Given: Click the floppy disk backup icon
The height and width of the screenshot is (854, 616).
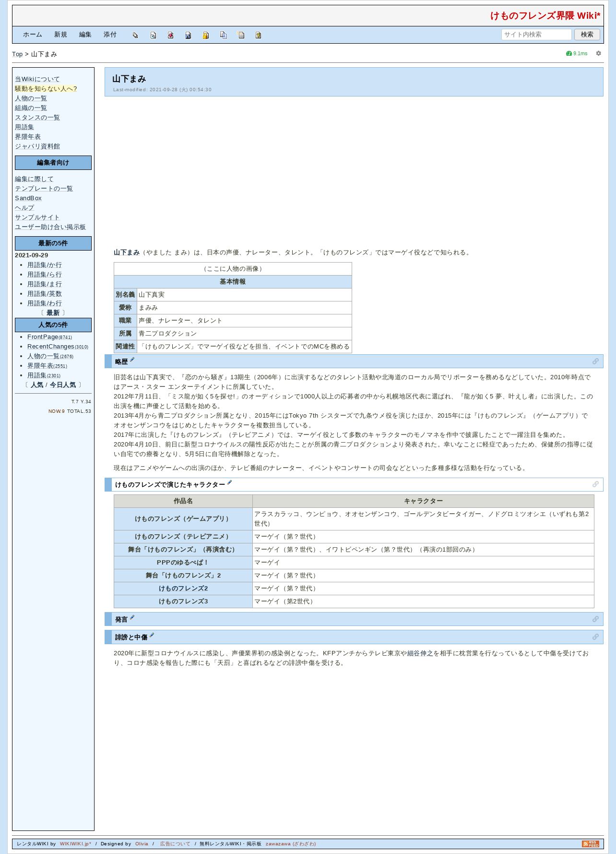Looking at the screenshot, I should (x=188, y=35).
